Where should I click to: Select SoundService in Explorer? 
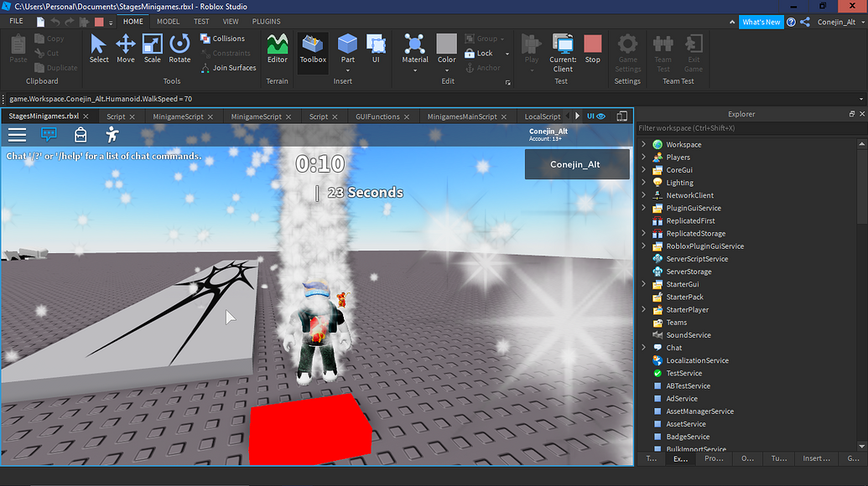[x=688, y=335]
